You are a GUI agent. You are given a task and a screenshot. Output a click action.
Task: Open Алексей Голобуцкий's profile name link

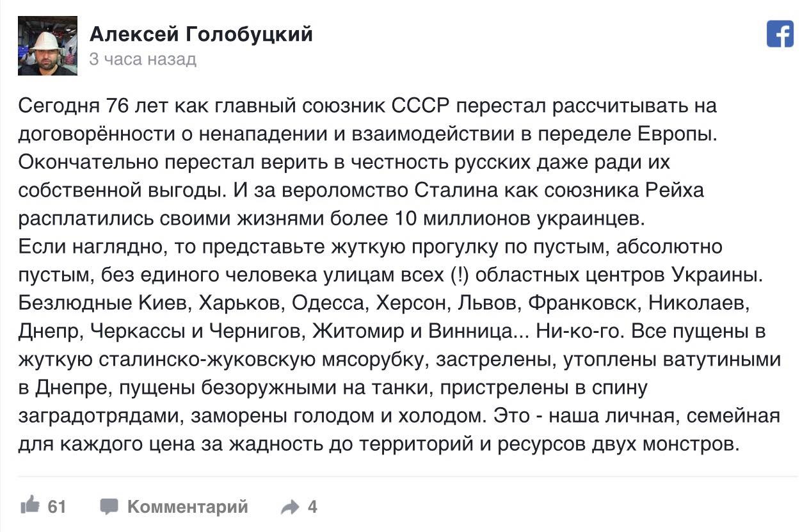(x=201, y=34)
